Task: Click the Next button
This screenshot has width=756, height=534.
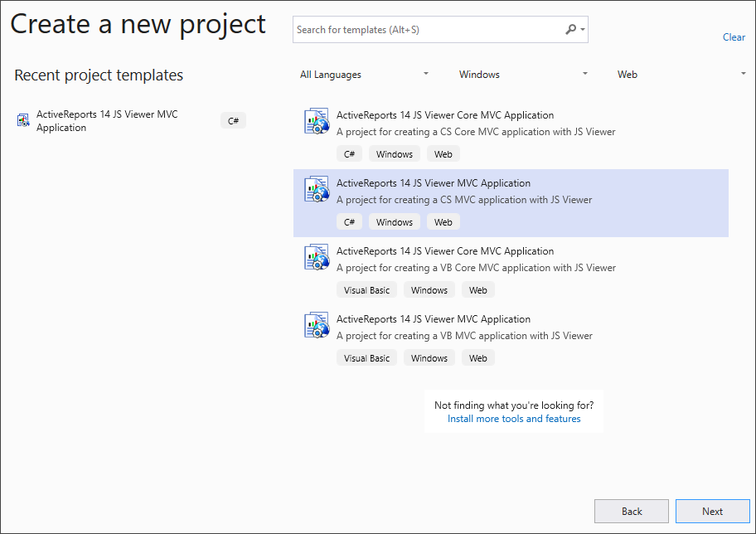Action: (x=712, y=511)
